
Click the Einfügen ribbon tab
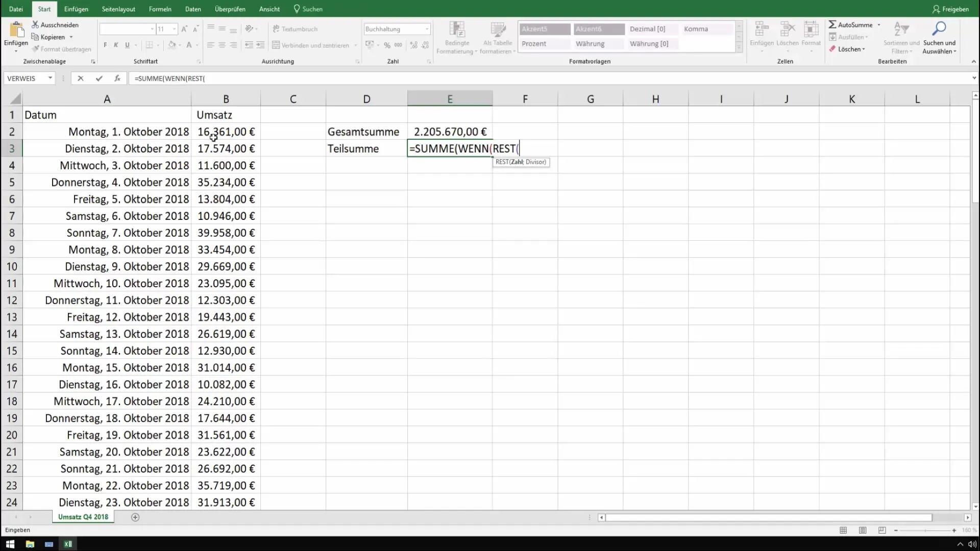(76, 9)
